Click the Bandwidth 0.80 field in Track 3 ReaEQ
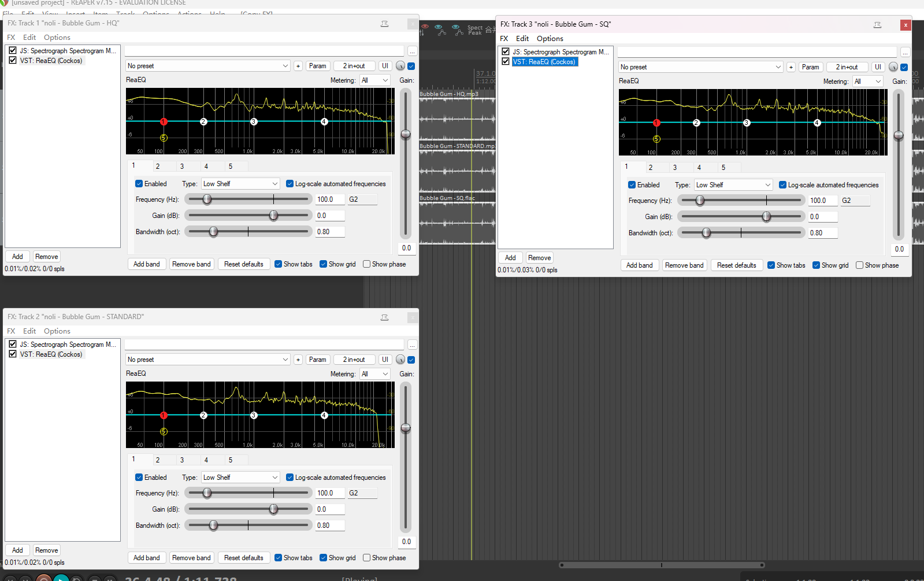This screenshot has height=581, width=924. tap(823, 233)
